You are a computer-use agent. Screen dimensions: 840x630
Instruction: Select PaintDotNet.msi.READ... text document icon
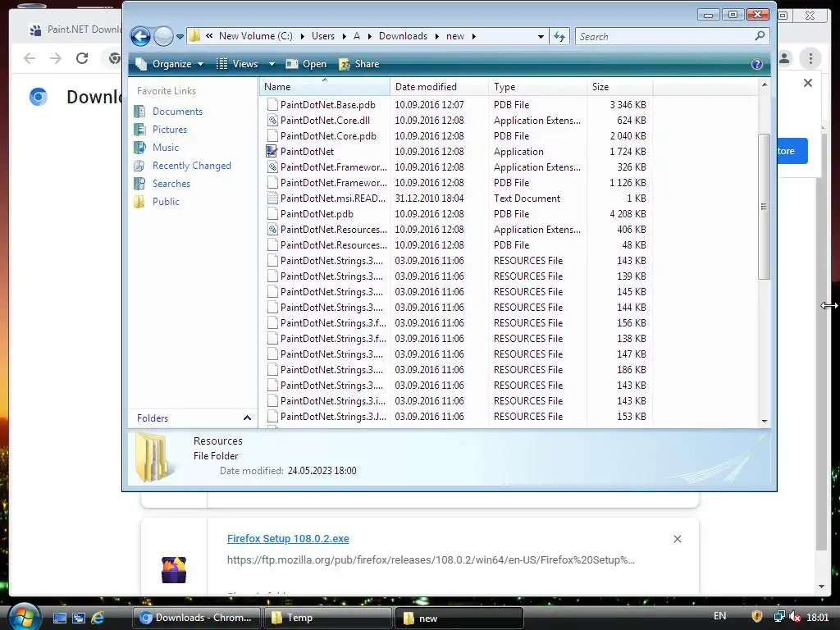(x=272, y=199)
